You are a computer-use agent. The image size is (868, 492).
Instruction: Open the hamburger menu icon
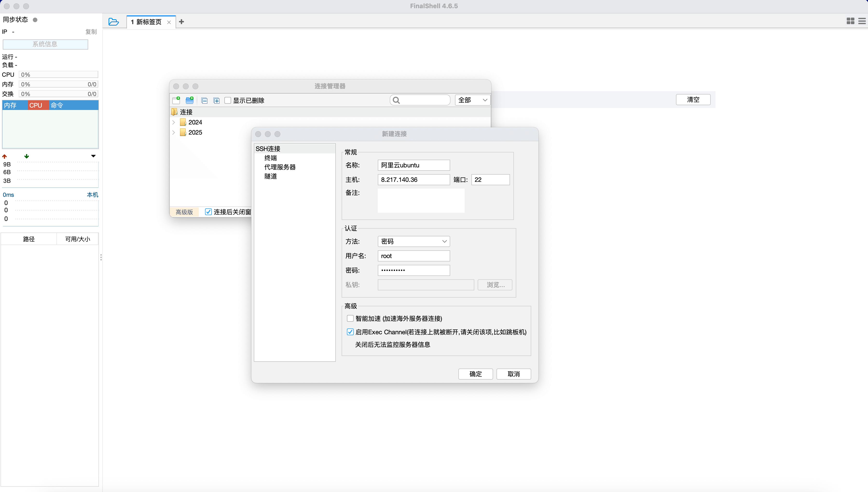click(x=862, y=21)
